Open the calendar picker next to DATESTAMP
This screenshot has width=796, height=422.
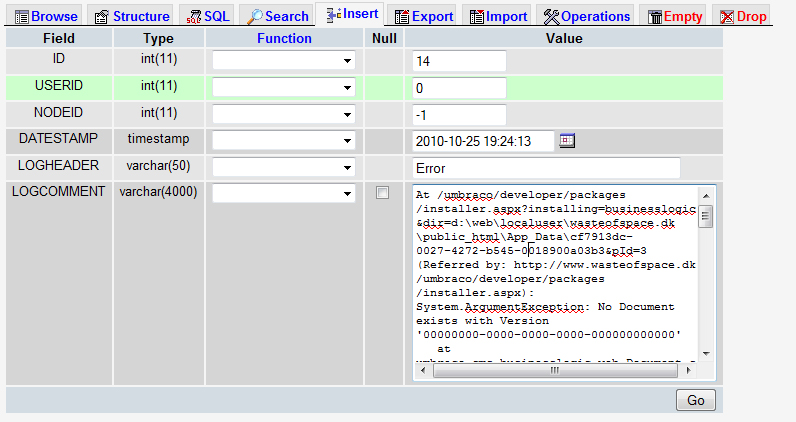coord(567,141)
